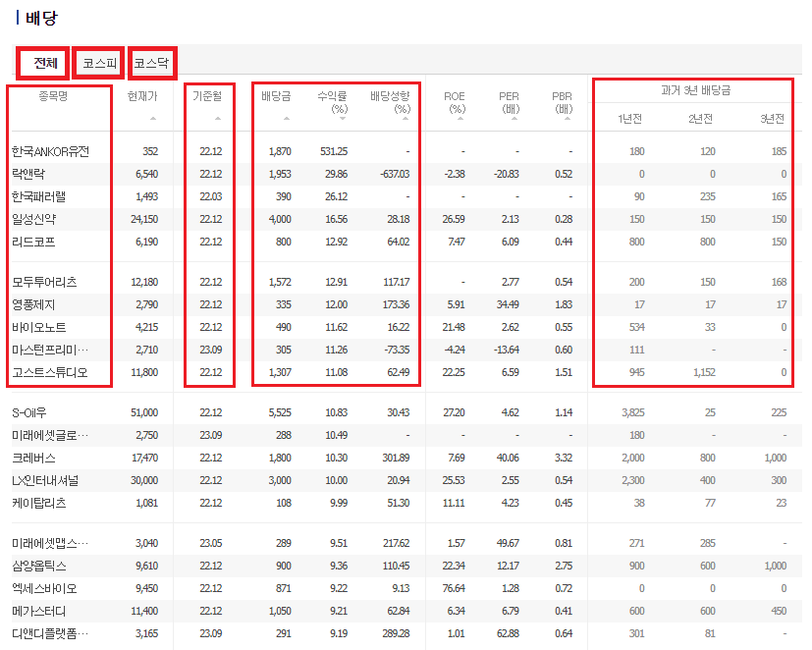Select the 531.25 yield value
The image size is (812, 650).
tap(334, 151)
